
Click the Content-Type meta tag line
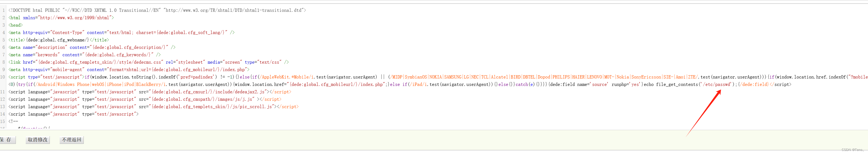coord(121,33)
